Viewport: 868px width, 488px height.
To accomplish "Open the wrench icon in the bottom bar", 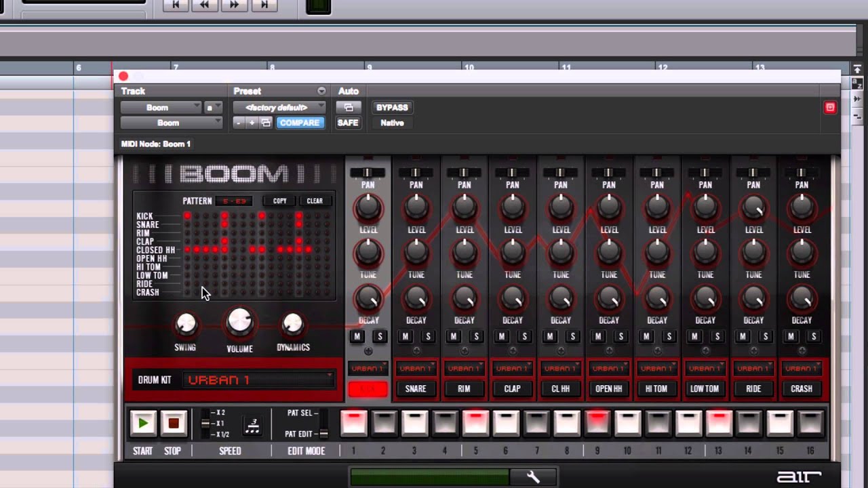I will click(533, 477).
